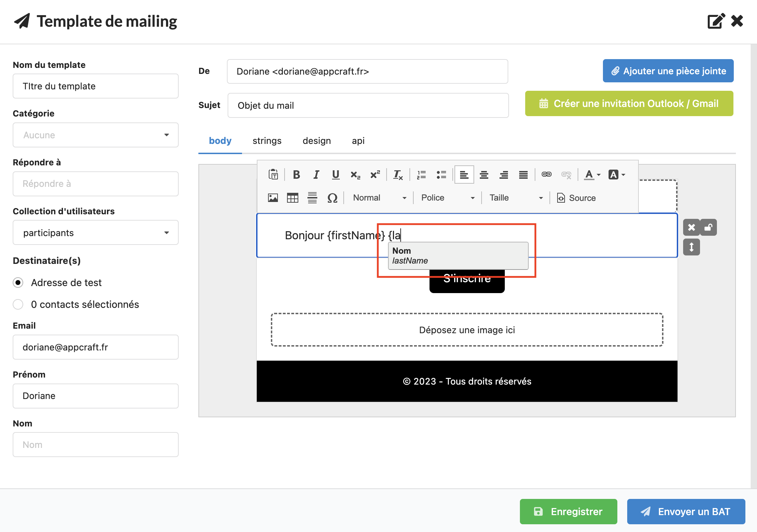Image resolution: width=757 pixels, height=532 pixels.
Task: Toggle bold formatting in editor toolbar
Action: point(296,175)
